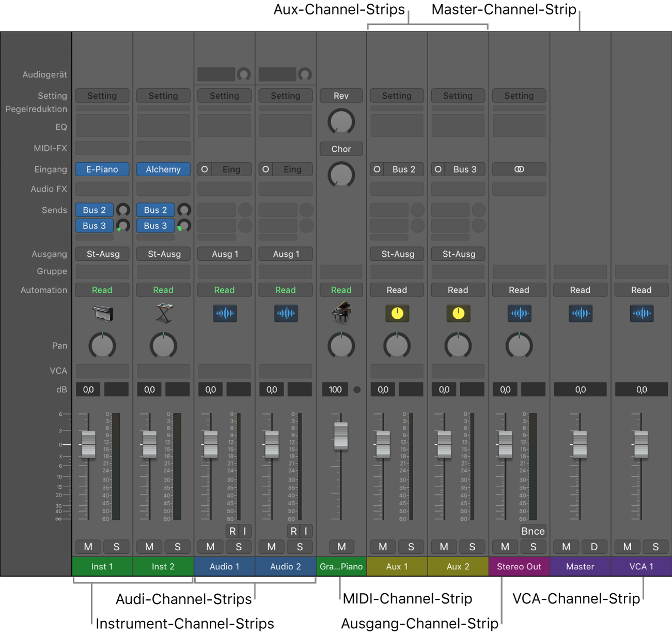Select the VCA 1 channel name
The height and width of the screenshot is (635, 672).
click(x=642, y=566)
